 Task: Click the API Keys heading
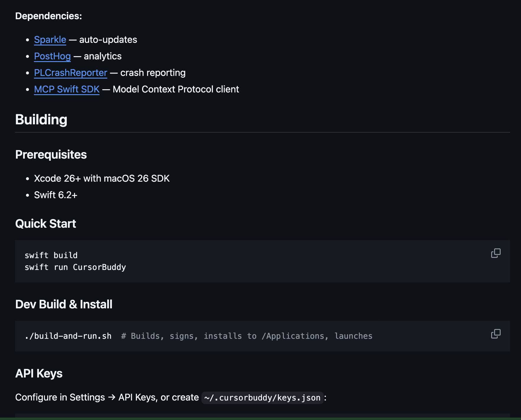pos(39,373)
